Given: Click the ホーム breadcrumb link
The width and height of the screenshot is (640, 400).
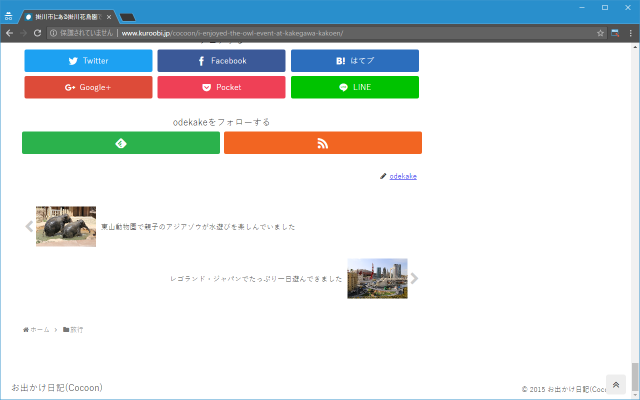Looking at the screenshot, I should [x=39, y=329].
